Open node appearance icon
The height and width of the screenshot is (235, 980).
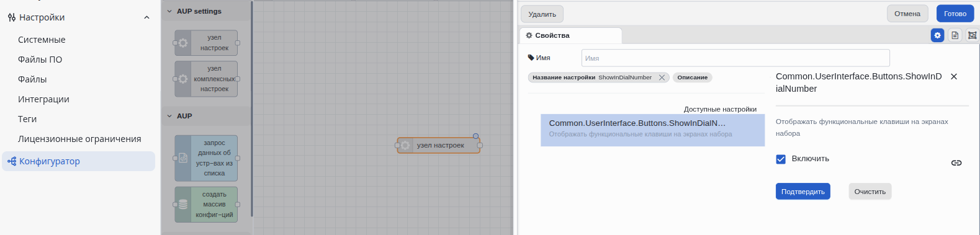[x=972, y=35]
